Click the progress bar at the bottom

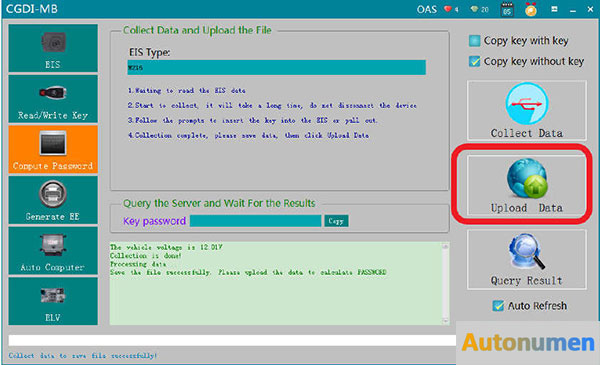coord(232,340)
